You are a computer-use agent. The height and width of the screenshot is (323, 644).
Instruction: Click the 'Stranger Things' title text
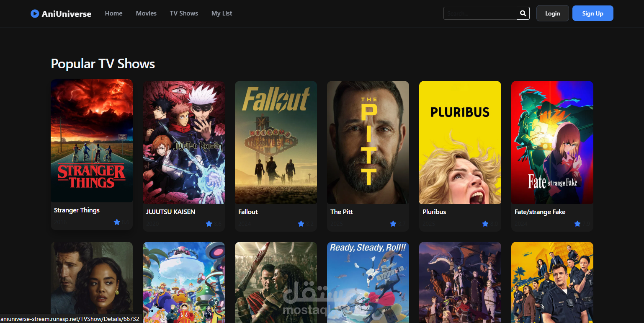tap(77, 210)
